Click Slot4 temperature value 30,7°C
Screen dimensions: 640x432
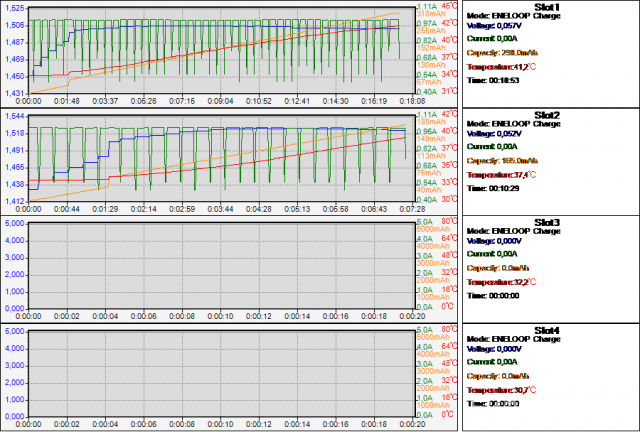point(526,390)
